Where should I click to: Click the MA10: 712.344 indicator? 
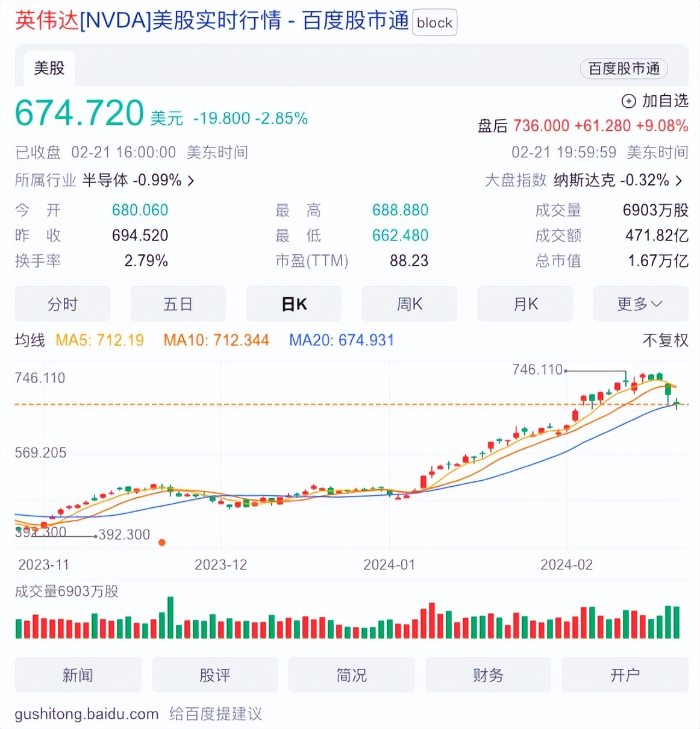pyautogui.click(x=216, y=340)
